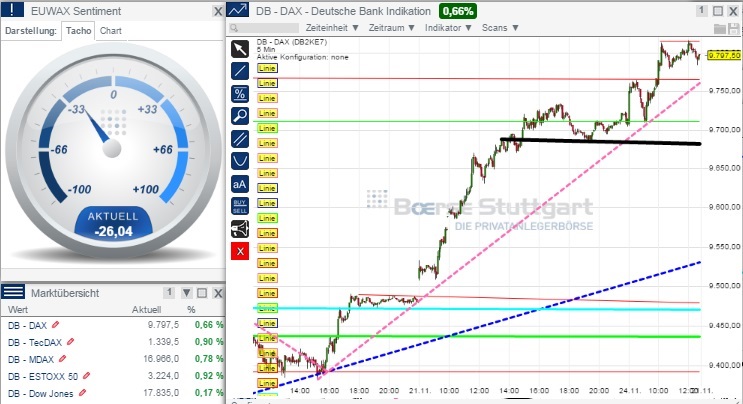Click the list icon of Marktübersicht panel
Screen dimensions: 743x404
coord(13,292)
